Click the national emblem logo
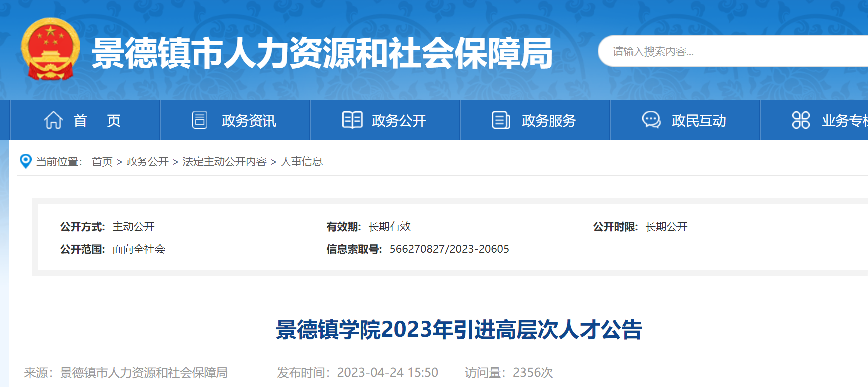Image resolution: width=868 pixels, height=387 pixels. 50,49
